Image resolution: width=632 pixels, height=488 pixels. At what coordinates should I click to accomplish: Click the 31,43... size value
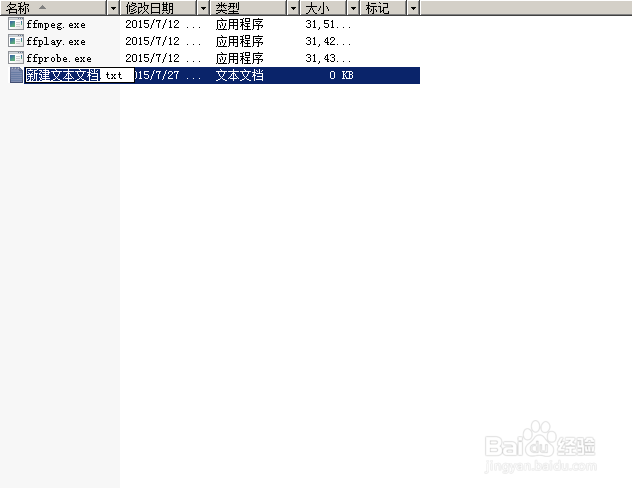[x=328, y=58]
